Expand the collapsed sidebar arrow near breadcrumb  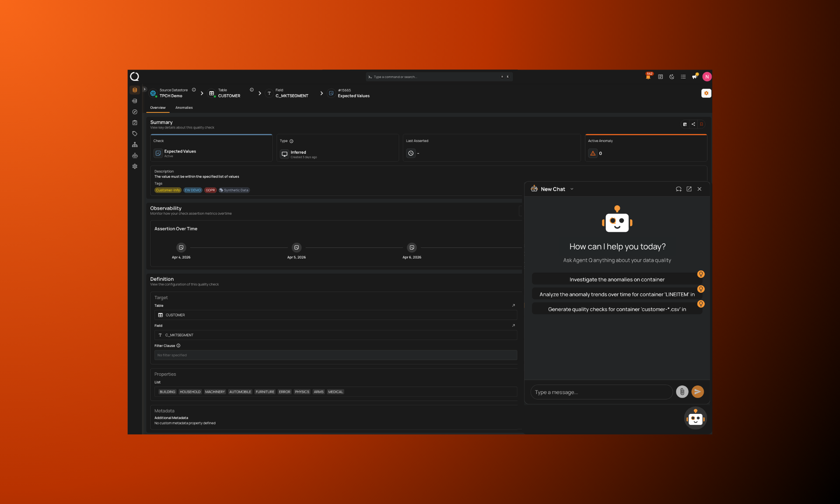point(144,90)
